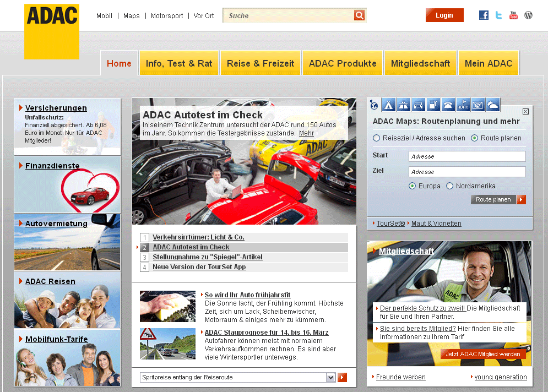Click Jetzt ADAC Mitglied werden button

click(483, 354)
